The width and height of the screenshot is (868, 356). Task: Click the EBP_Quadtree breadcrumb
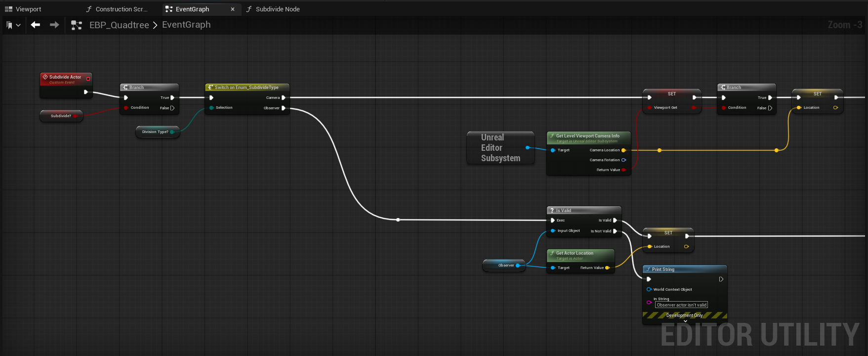[x=119, y=25]
